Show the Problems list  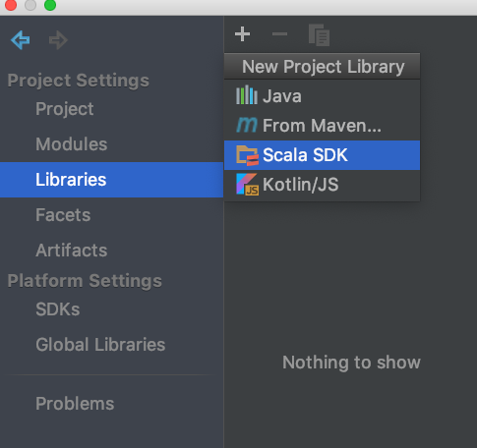[x=75, y=404]
